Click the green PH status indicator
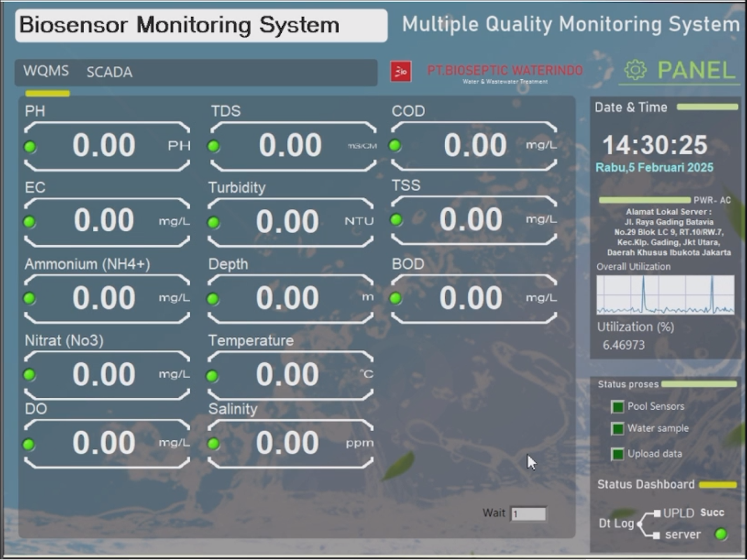The height and width of the screenshot is (560, 747). point(30,147)
